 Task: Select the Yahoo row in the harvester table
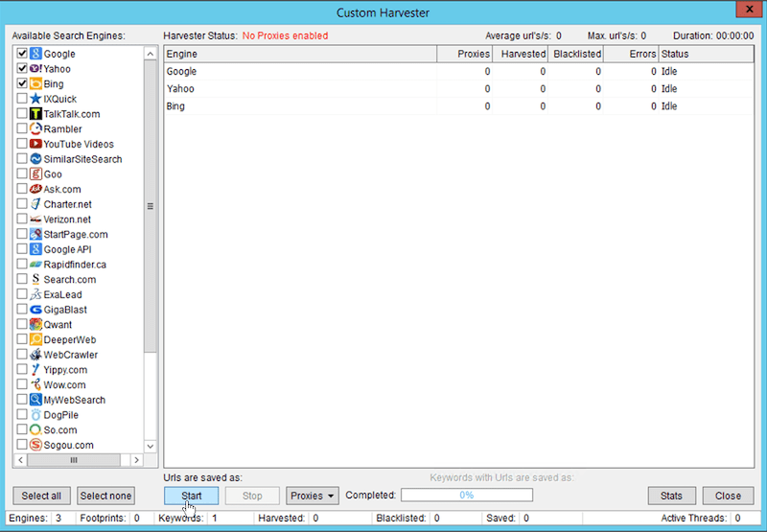click(459, 88)
